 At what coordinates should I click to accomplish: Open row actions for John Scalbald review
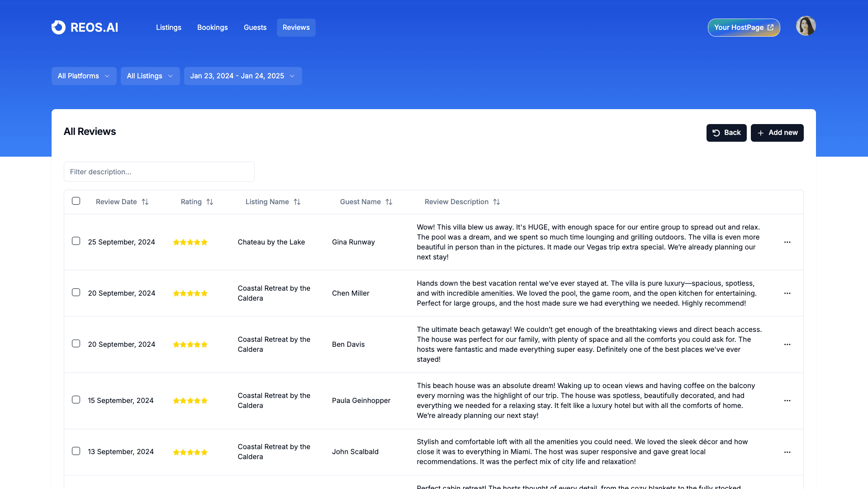787,452
